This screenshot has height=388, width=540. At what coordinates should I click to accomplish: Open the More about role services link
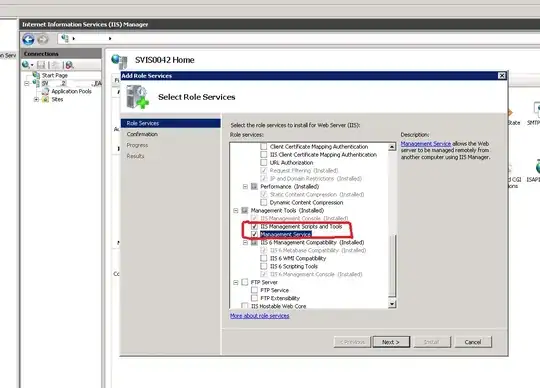[x=259, y=316]
